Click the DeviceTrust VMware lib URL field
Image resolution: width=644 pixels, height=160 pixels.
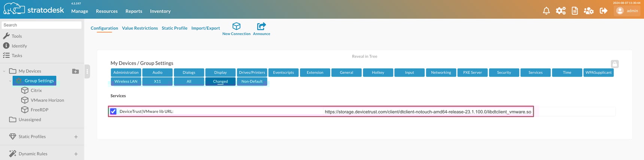[x=428, y=112]
